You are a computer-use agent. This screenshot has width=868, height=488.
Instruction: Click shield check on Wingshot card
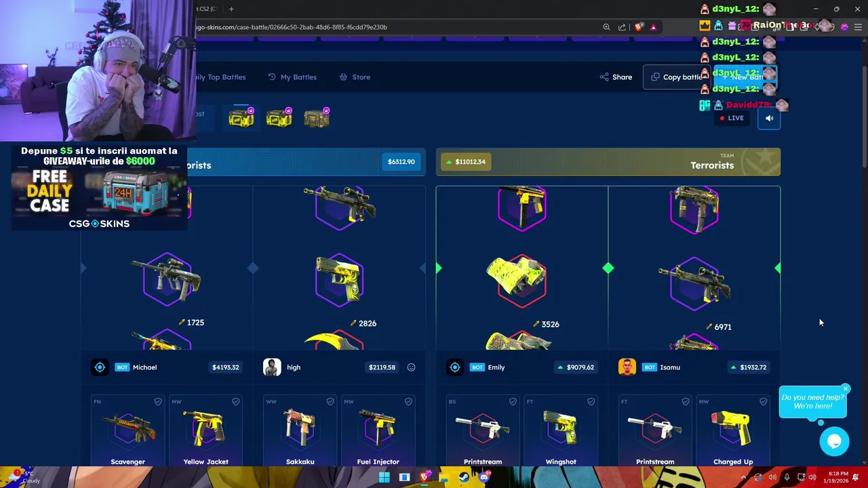coord(591,401)
